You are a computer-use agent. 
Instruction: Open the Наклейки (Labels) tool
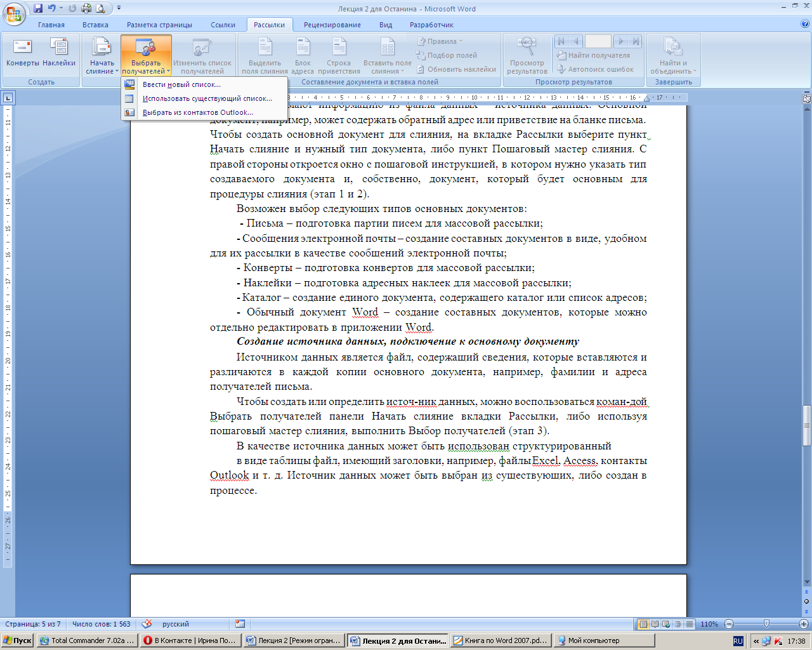pyautogui.click(x=59, y=52)
